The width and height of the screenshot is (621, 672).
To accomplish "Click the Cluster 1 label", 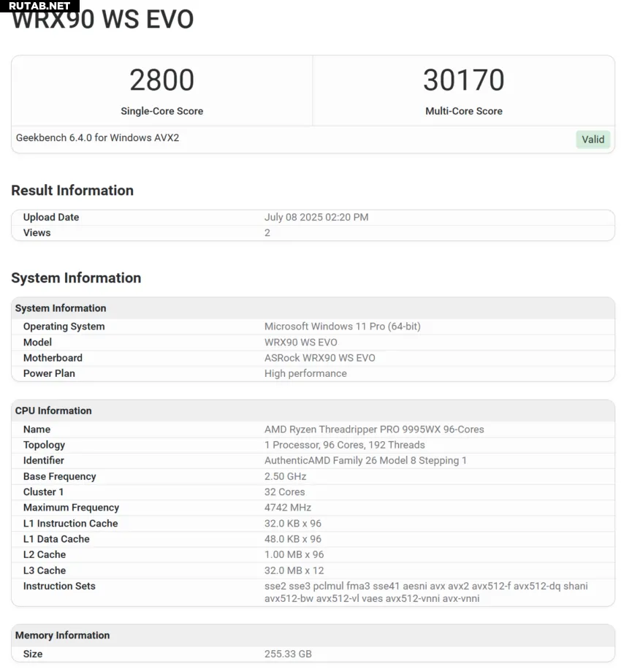I will pyautogui.click(x=43, y=492).
